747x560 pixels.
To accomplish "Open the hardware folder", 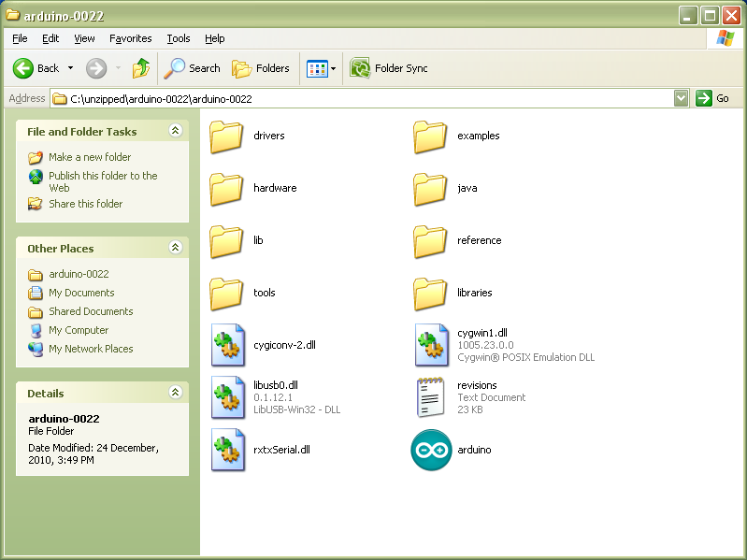I will 227,188.
